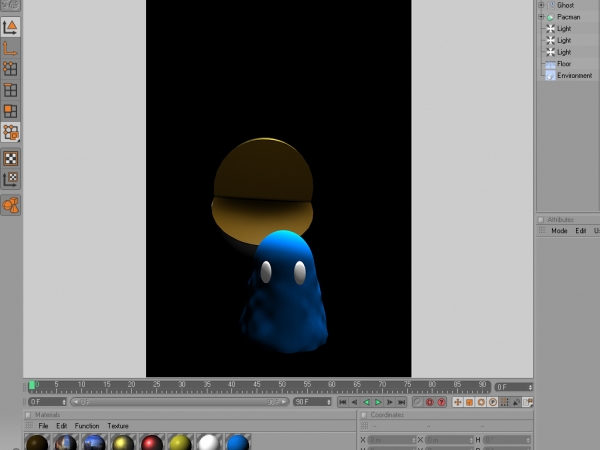Screen dimensions: 600x450
Task: Open the Attributes Mode menu
Action: pos(559,231)
